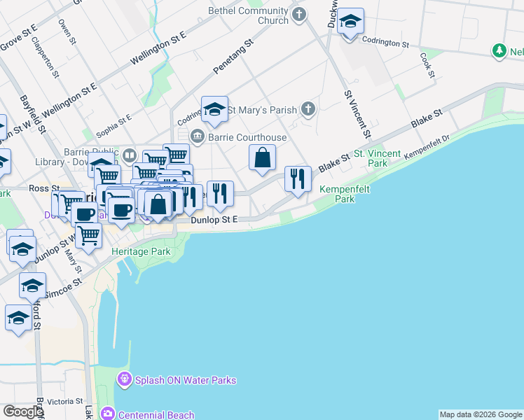Click the restaurant marker above Dunlop St E label
The image size is (524, 420).
(x=220, y=196)
